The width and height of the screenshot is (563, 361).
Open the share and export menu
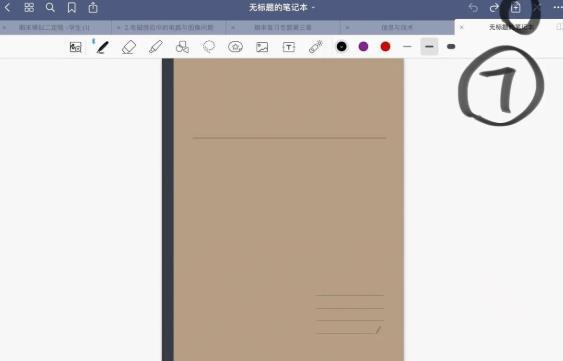coord(93,7)
